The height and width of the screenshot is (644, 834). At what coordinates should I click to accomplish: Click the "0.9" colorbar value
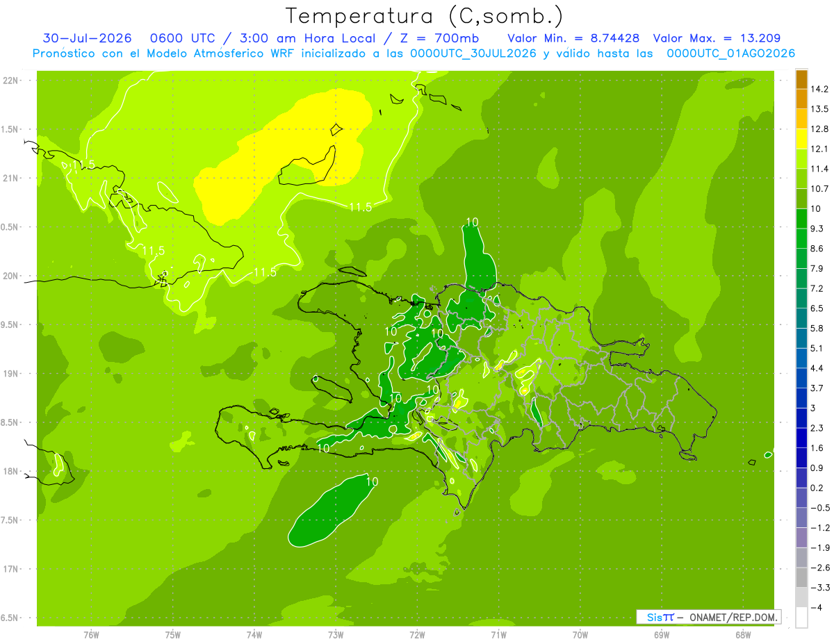pos(817,468)
